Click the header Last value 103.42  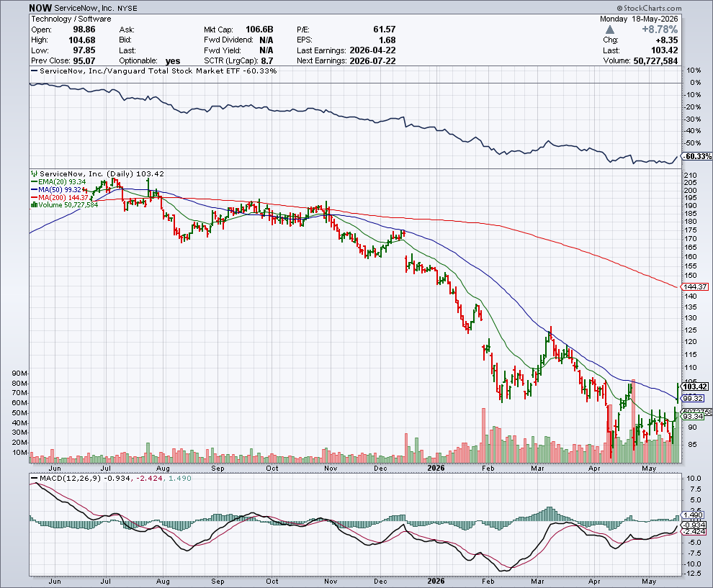664,50
